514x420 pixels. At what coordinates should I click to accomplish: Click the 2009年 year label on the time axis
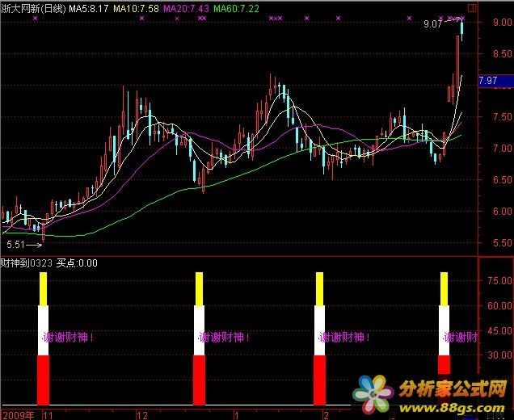point(19,415)
